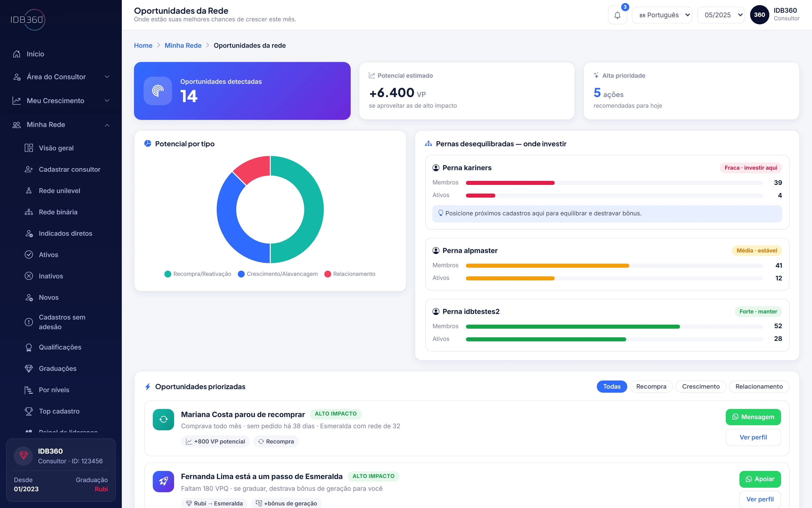
Task: Click the Forte · manter badge
Action: click(758, 311)
